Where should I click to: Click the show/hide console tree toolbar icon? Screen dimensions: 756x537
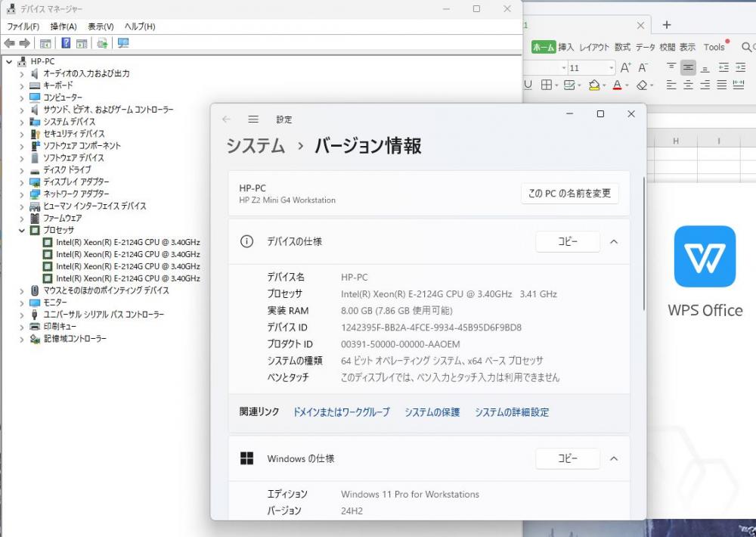(x=45, y=43)
